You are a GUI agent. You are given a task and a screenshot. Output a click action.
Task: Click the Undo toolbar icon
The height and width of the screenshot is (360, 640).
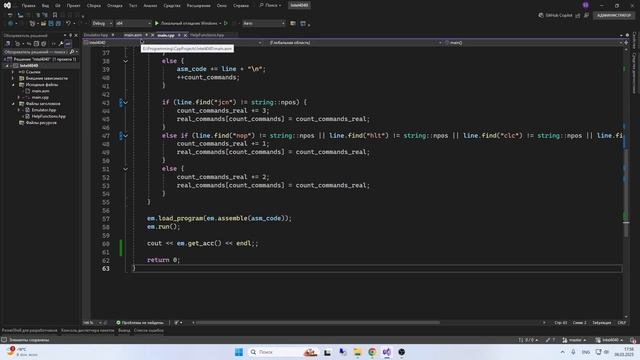click(68, 23)
